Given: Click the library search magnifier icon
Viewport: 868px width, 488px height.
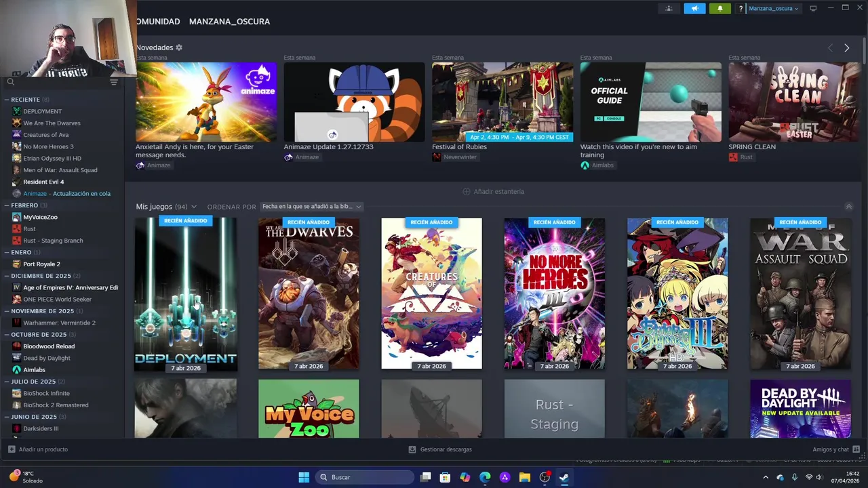Looking at the screenshot, I should 10,82.
